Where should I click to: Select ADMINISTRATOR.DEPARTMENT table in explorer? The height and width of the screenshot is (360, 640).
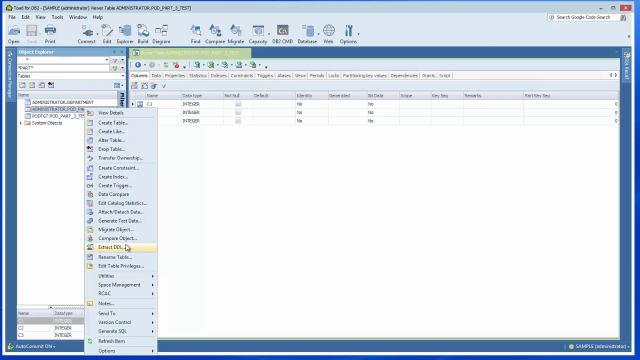pyautogui.click(x=62, y=102)
